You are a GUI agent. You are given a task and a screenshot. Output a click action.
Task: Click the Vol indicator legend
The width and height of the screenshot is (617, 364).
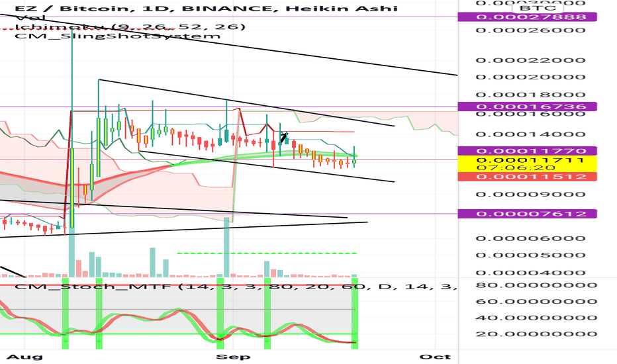point(30,18)
